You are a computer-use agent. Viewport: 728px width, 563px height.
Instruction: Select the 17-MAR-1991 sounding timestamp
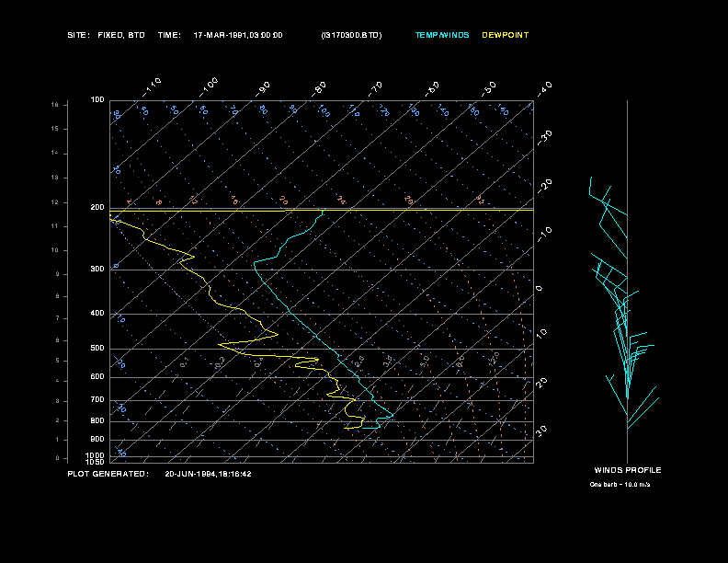point(238,35)
